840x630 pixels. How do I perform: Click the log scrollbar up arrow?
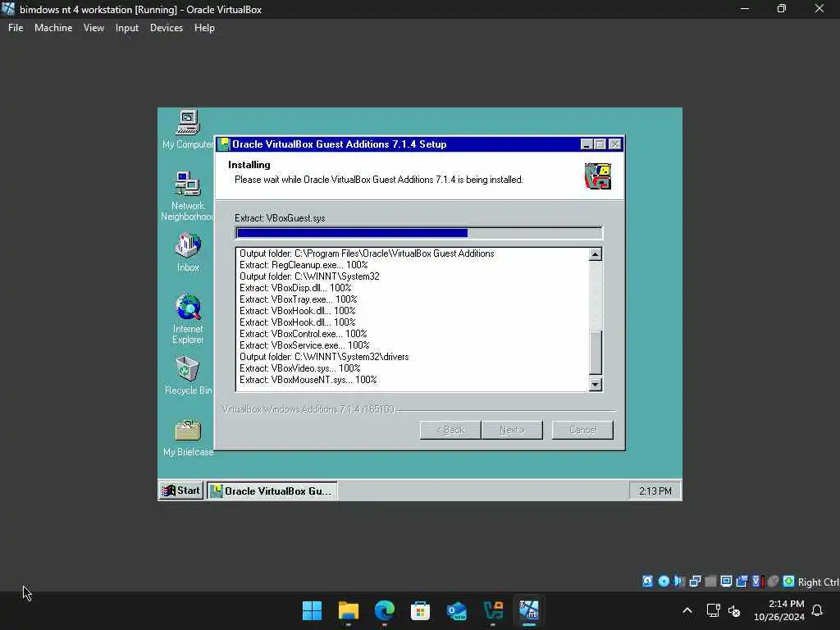coord(596,254)
